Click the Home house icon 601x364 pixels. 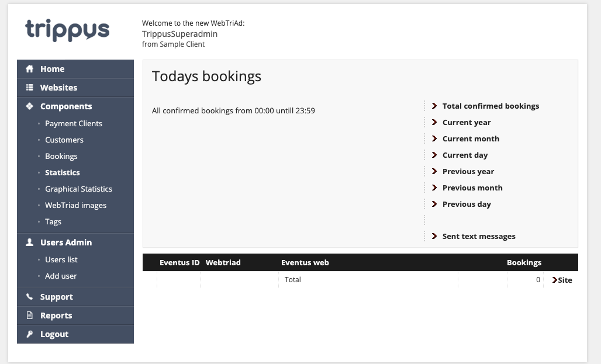29,69
